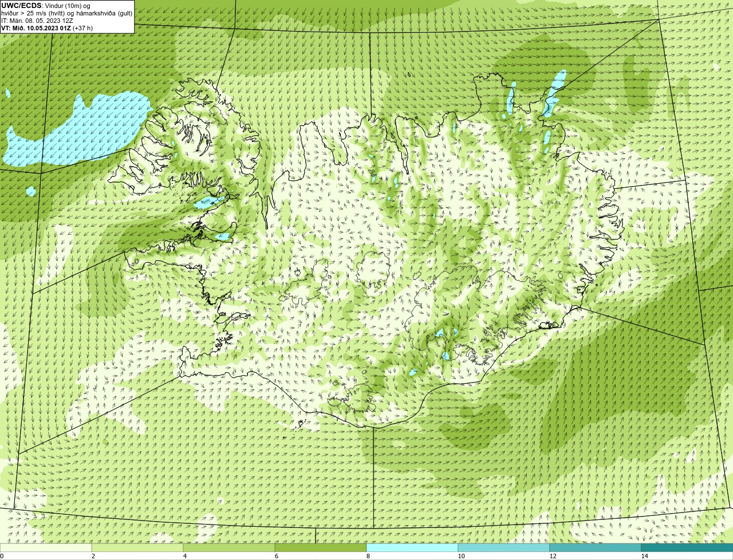The height and width of the screenshot is (560, 733).
Task: Pick the teal 12–14 colorbar segment
Action: tap(596, 547)
